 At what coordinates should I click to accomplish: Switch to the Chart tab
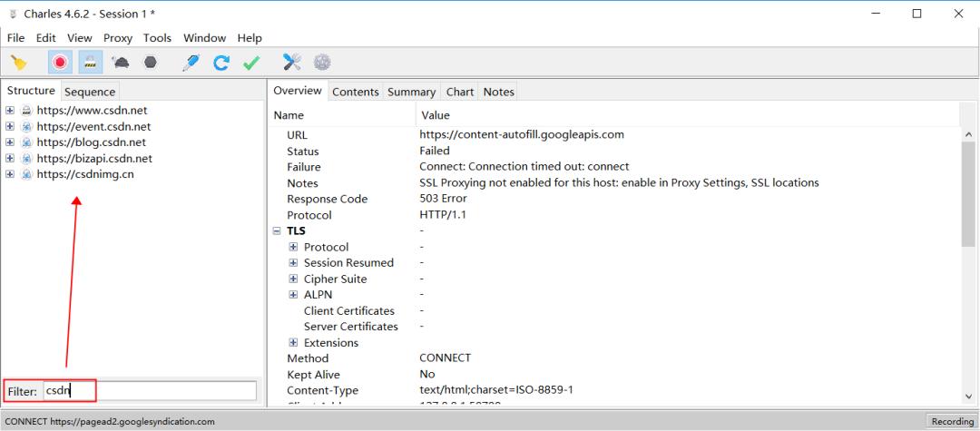pos(459,92)
